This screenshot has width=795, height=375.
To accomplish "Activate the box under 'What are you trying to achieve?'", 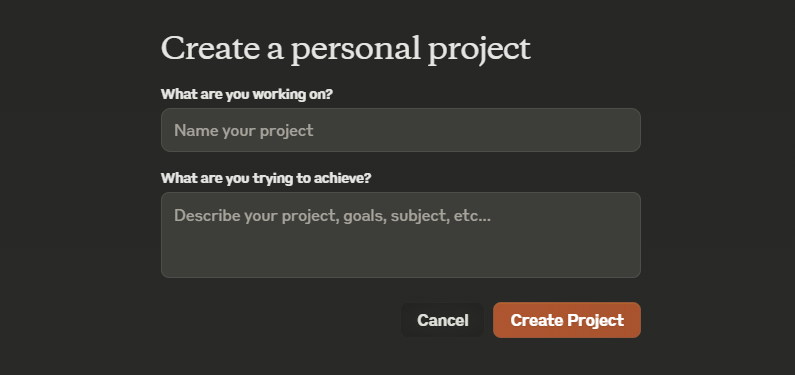I will [401, 235].
